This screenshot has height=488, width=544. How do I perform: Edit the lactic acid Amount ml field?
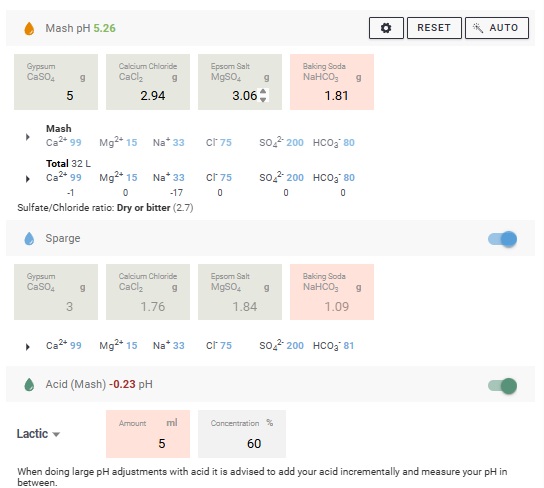pos(148,434)
